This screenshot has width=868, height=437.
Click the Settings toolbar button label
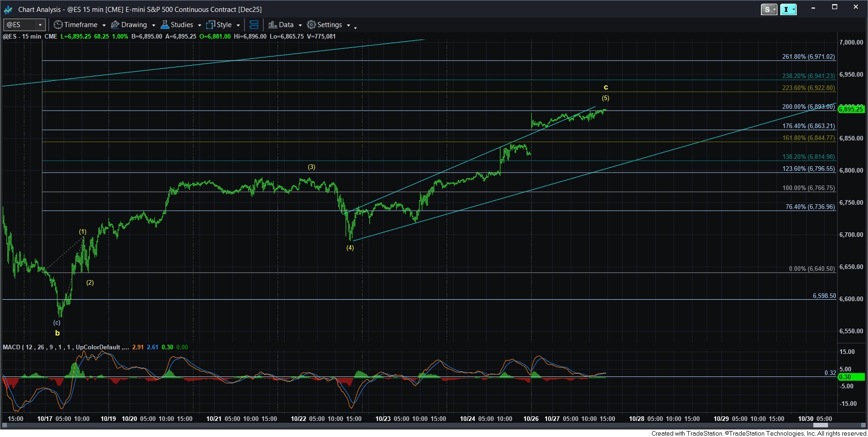click(329, 25)
